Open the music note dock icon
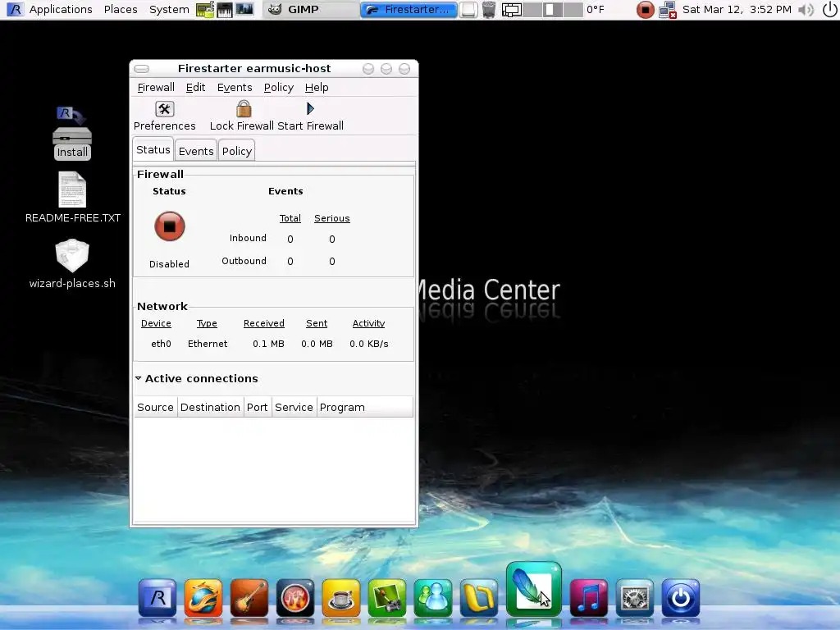Image resolution: width=840 pixels, height=630 pixels. pos(589,597)
